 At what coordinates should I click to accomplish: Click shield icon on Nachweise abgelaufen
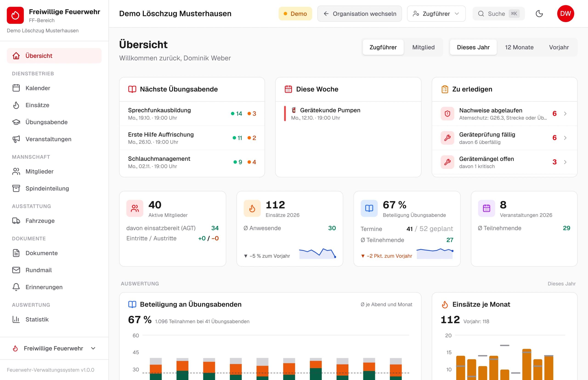click(447, 113)
